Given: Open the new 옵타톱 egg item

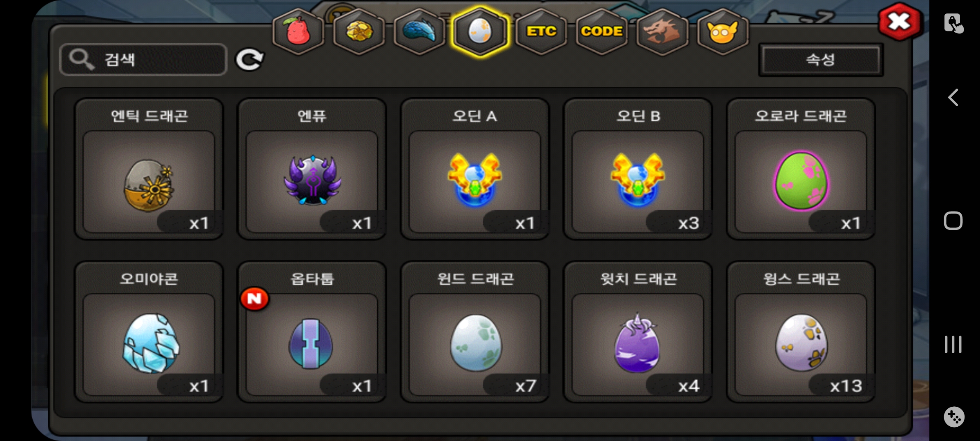Looking at the screenshot, I should 312,332.
